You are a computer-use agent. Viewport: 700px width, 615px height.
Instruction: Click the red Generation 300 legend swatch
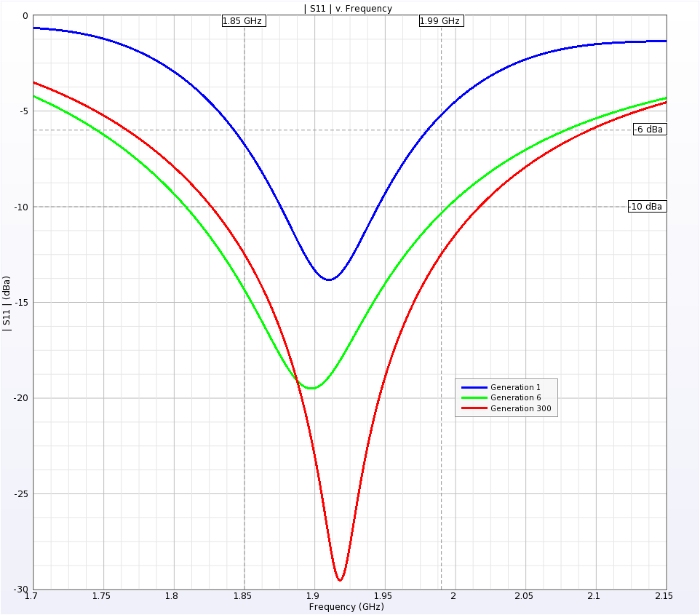pos(474,408)
